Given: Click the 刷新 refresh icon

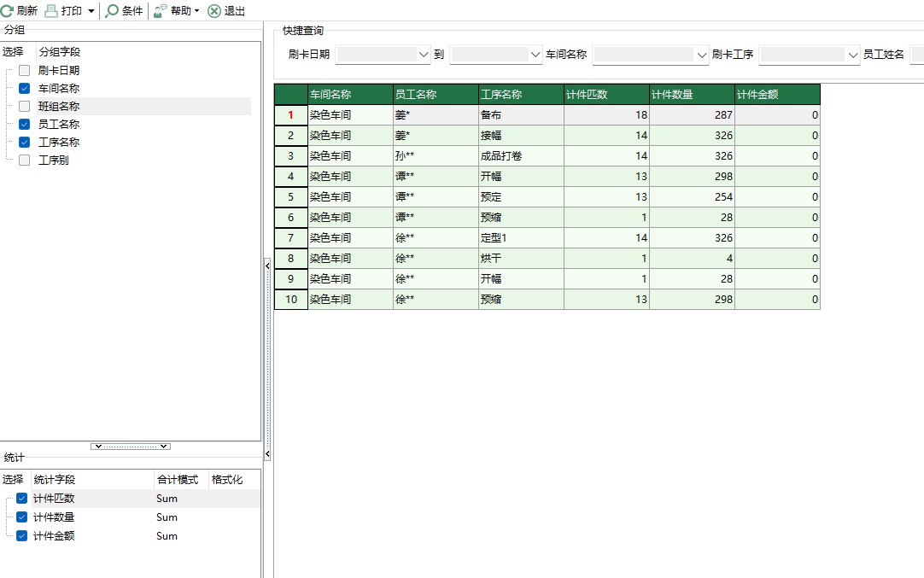Looking at the screenshot, I should pyautogui.click(x=9, y=11).
